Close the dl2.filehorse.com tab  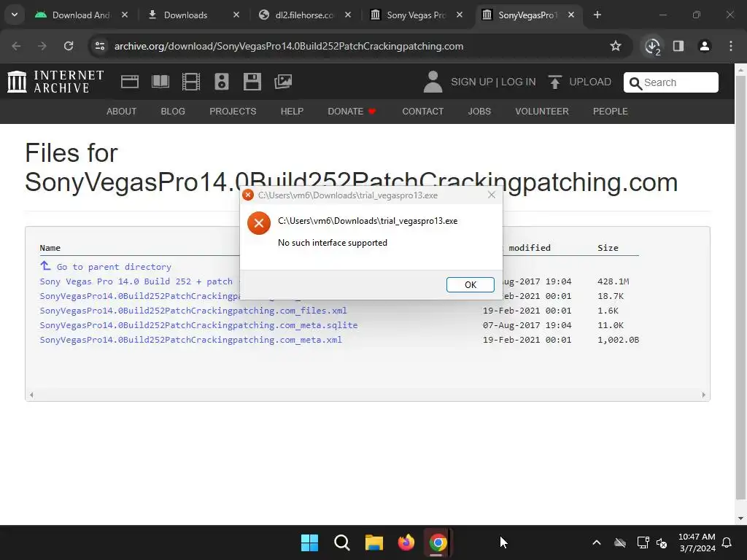348,15
